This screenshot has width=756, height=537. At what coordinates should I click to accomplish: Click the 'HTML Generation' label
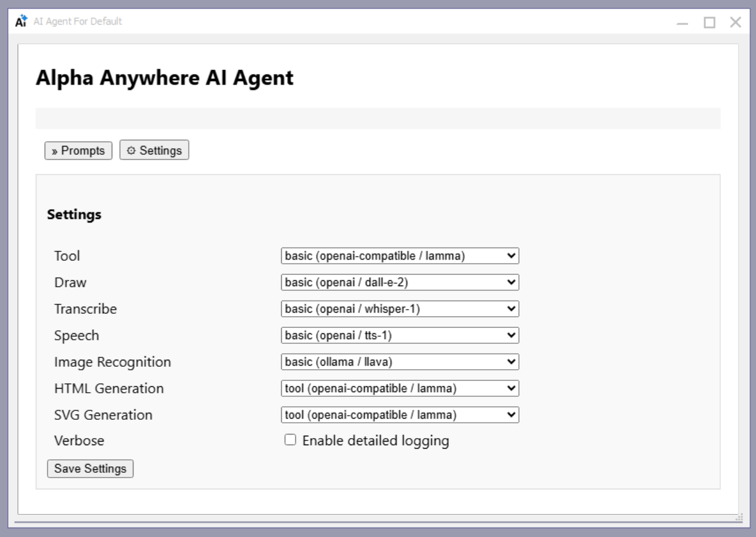[x=109, y=389]
